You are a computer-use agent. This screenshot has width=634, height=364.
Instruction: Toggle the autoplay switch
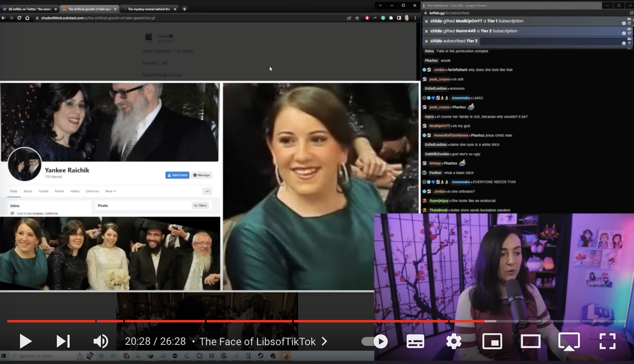point(375,341)
